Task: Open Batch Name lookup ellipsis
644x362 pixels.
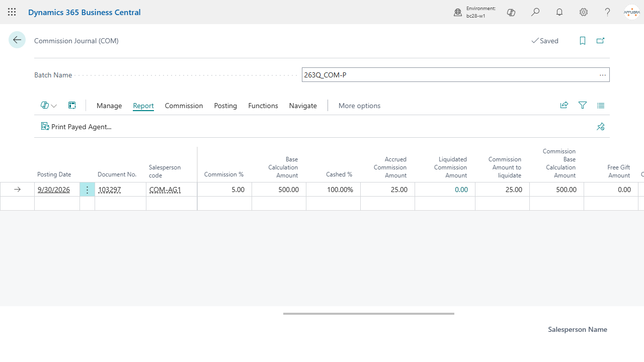Action: click(603, 75)
